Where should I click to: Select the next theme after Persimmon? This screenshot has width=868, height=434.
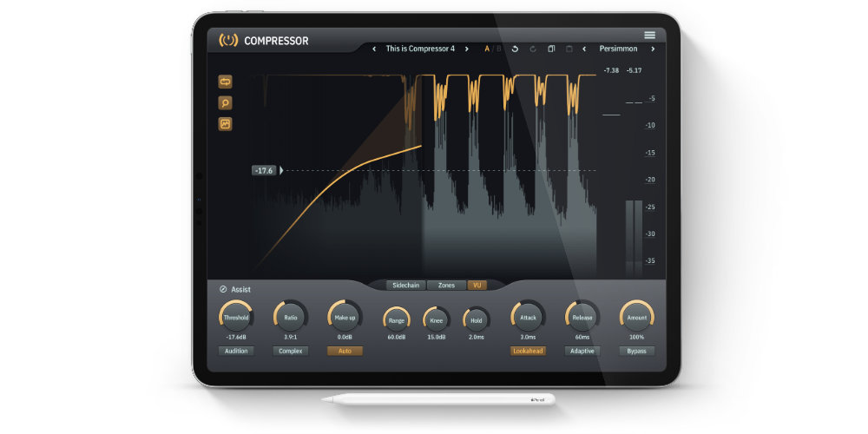653,49
